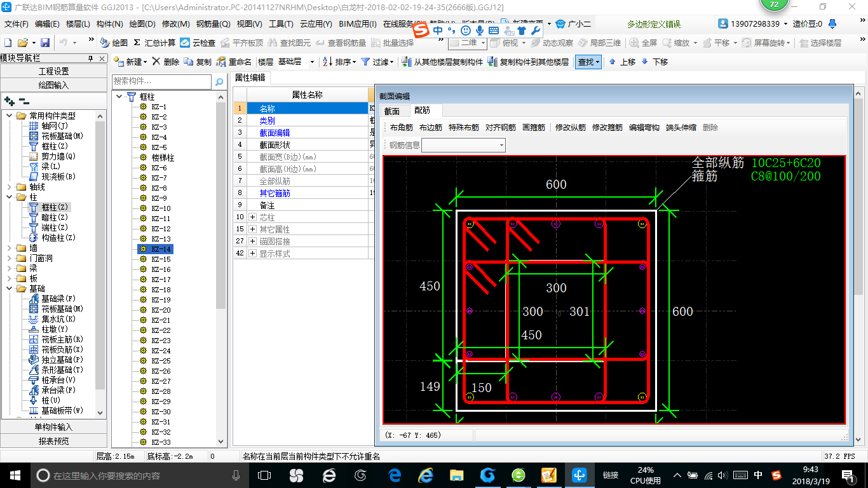Click 复制 to copy the component
The height and width of the screenshot is (488, 868).
coord(198,62)
